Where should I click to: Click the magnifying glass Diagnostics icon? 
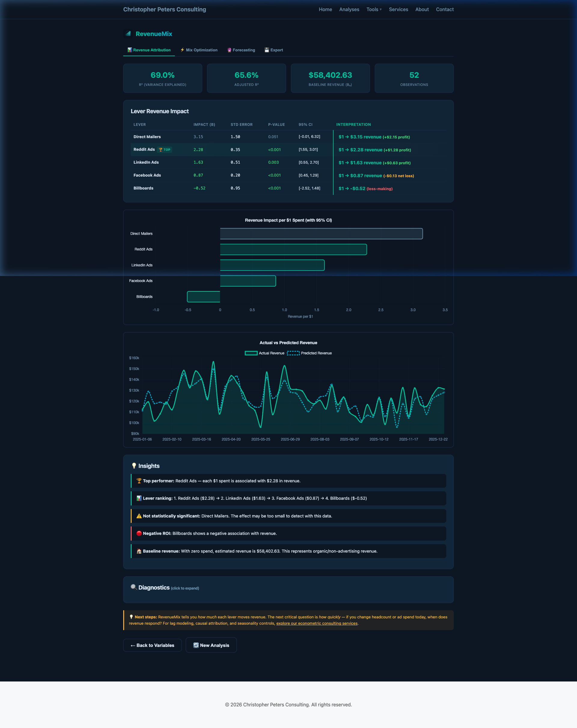point(133,587)
